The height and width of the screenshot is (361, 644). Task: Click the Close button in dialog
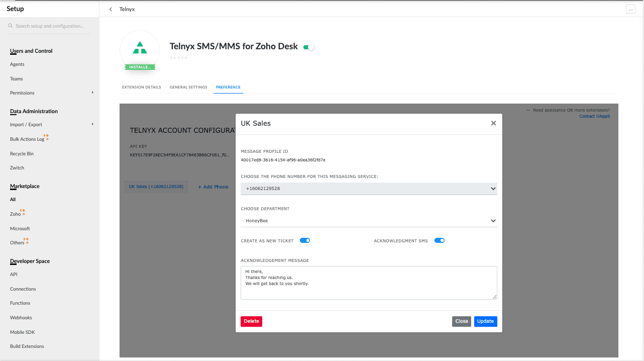(462, 321)
